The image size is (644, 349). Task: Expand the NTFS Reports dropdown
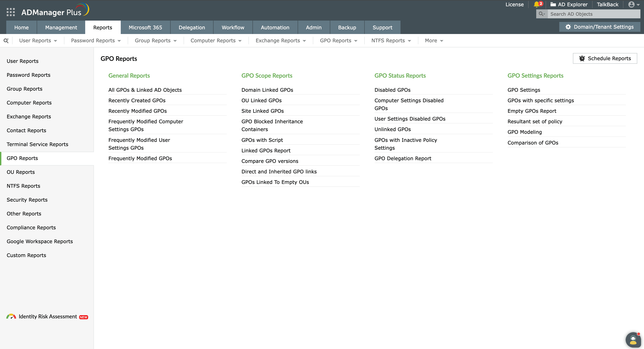pyautogui.click(x=391, y=40)
